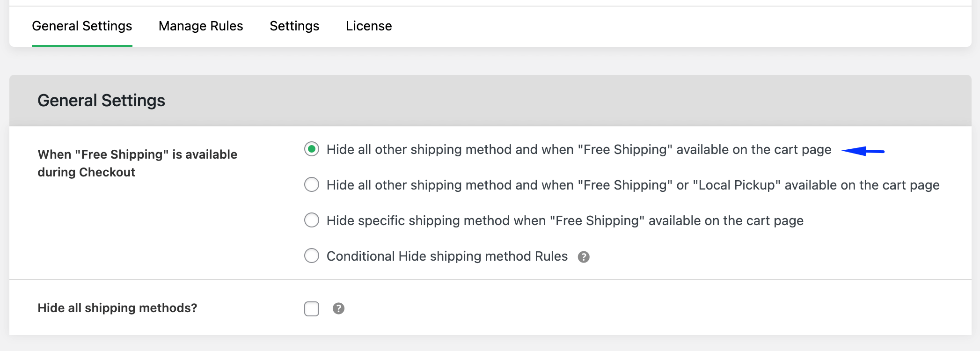Select Hide specific shipping method option
This screenshot has width=980, height=351.
pyautogui.click(x=312, y=220)
